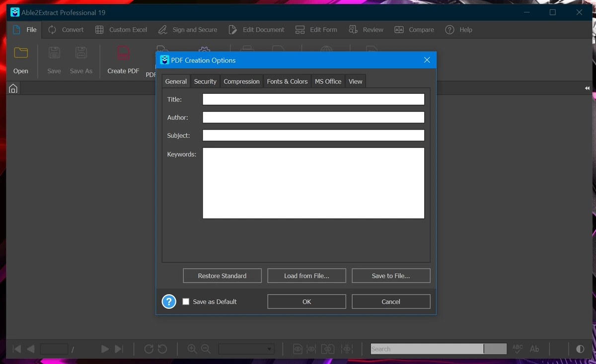The width and height of the screenshot is (596, 364).
Task: Click the Subject input field
Action: coord(313,135)
